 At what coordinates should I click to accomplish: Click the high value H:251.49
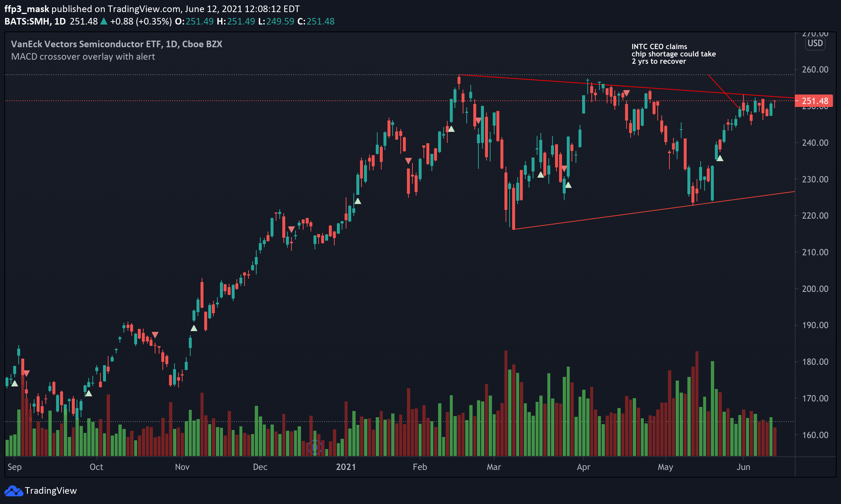236,21
